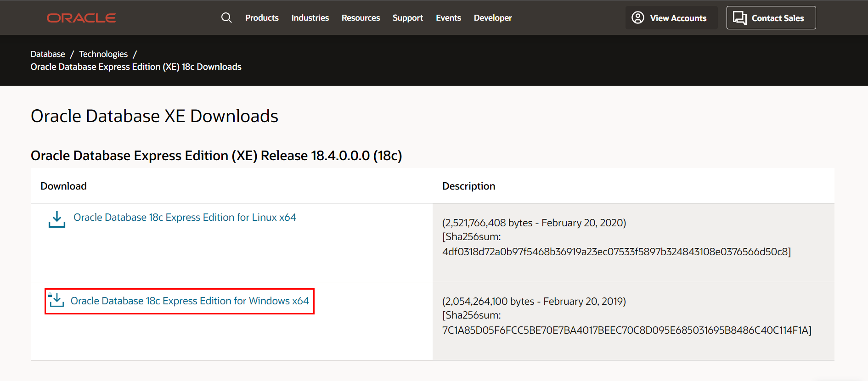The image size is (868, 381).
Task: Go to Database breadcrumb link
Action: (x=48, y=54)
